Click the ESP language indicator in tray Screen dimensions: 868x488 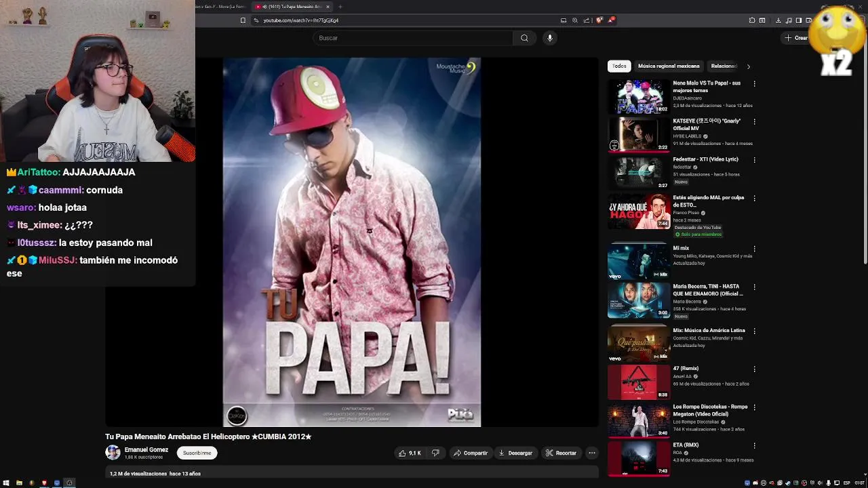(846, 483)
